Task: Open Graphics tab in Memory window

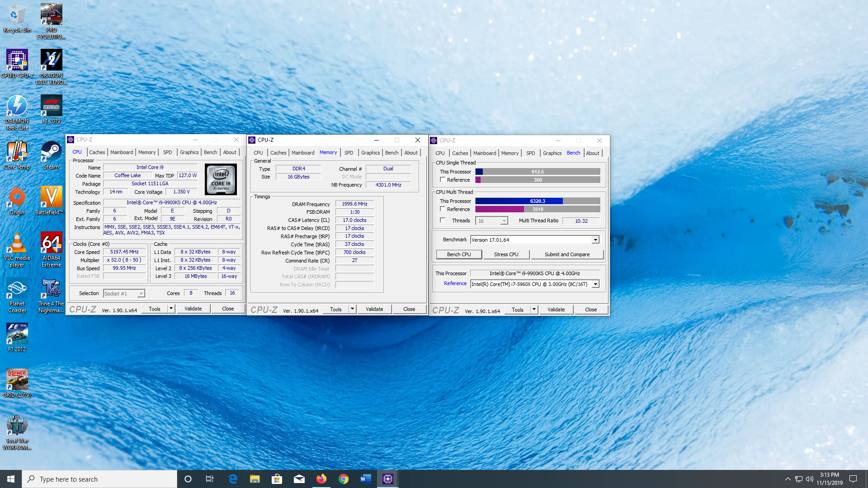Action: point(370,153)
